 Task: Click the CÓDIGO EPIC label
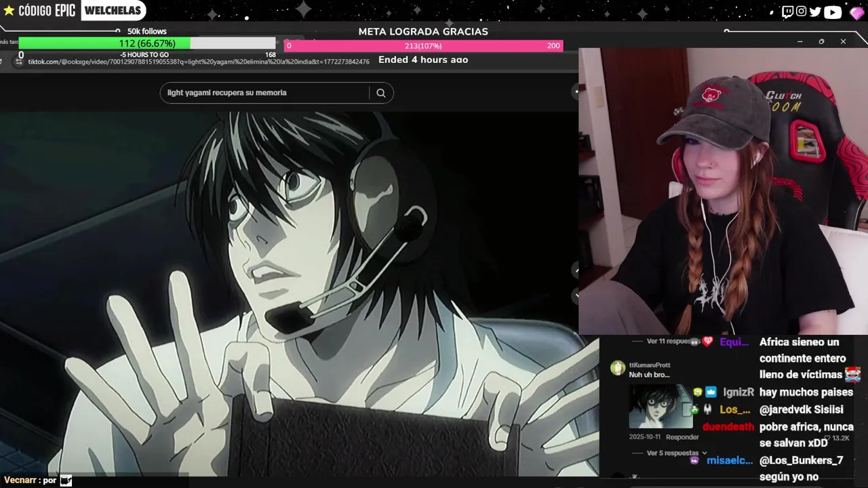(x=47, y=11)
